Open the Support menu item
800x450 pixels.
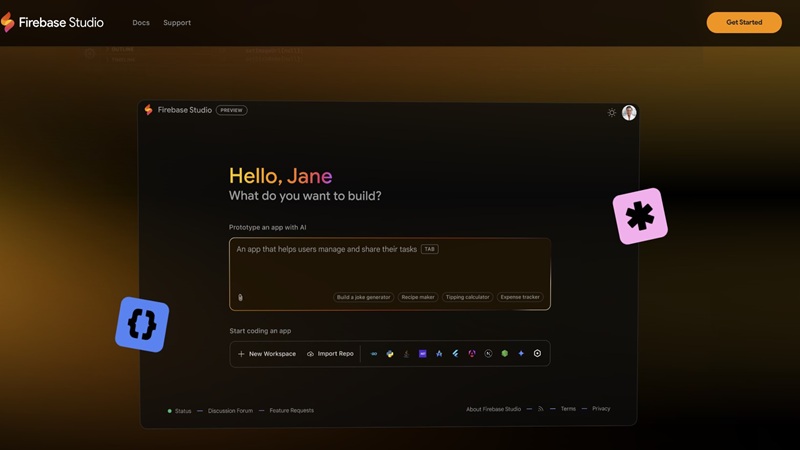(177, 23)
